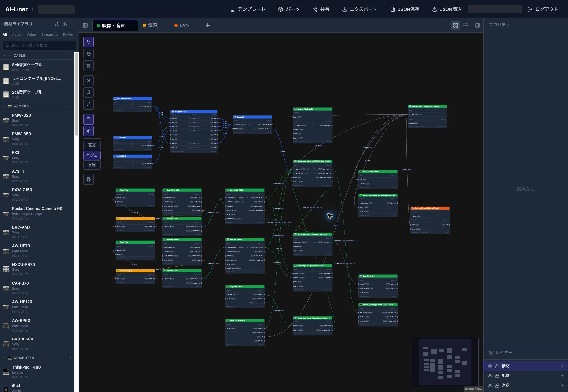568x392 pixels.
Task: Collapse the left library sidebar
Action: (85, 25)
